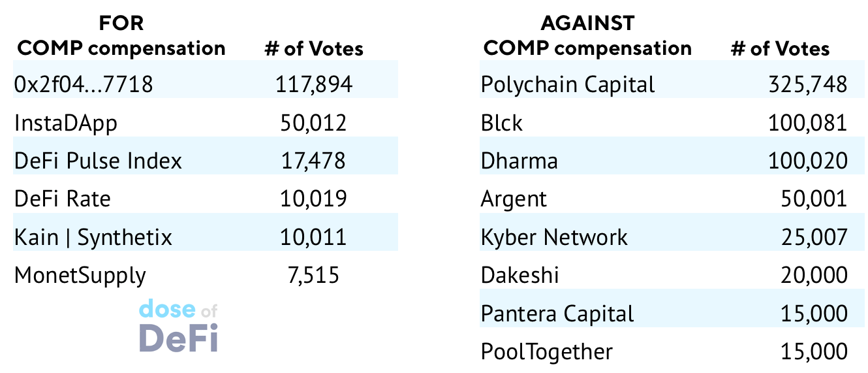Click the Dharma voter name
868x373 pixels.
coord(519,160)
